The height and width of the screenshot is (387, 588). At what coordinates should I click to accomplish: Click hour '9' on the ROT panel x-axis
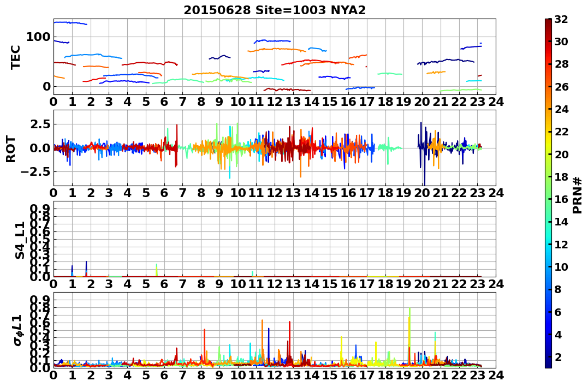pos(219,193)
